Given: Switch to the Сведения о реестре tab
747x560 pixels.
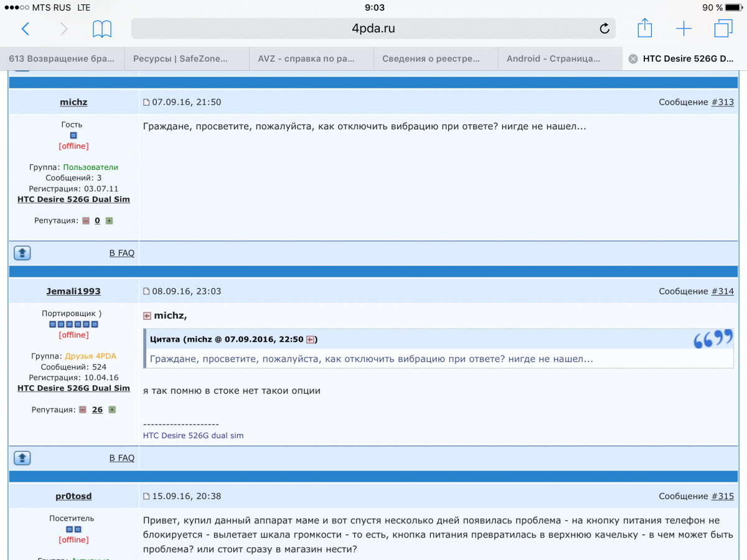Looking at the screenshot, I should (x=436, y=58).
